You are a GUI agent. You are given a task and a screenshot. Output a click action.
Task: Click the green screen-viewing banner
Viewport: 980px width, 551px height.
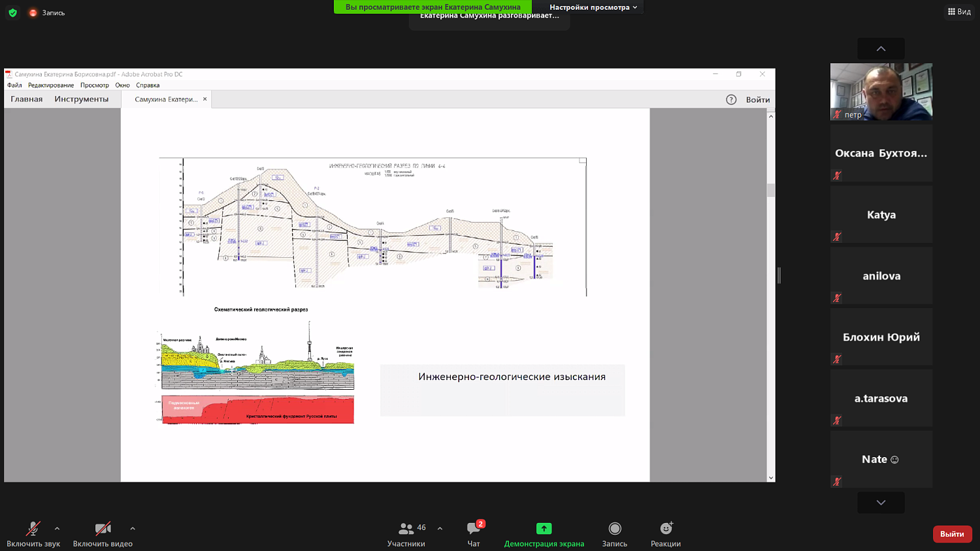(x=433, y=7)
